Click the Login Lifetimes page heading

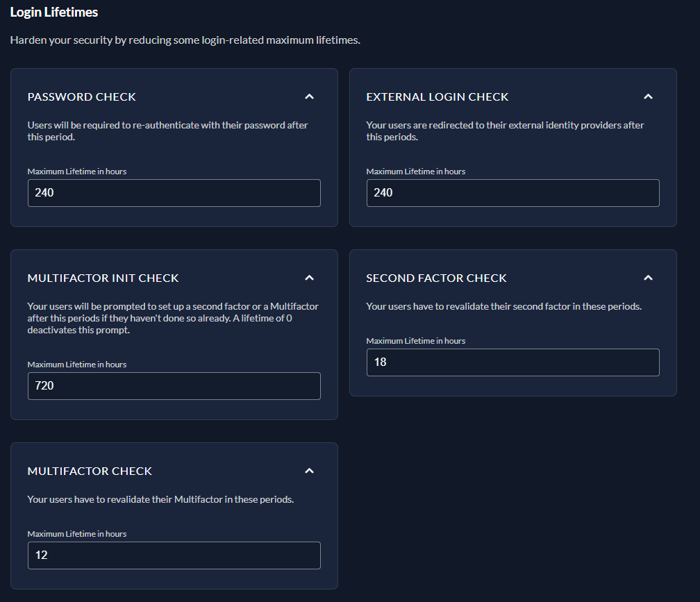[54, 12]
